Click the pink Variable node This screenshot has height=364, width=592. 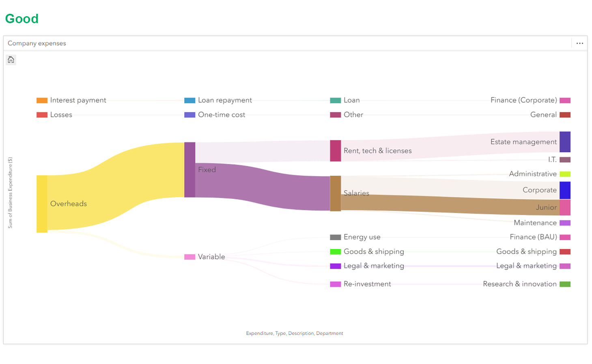click(x=189, y=257)
